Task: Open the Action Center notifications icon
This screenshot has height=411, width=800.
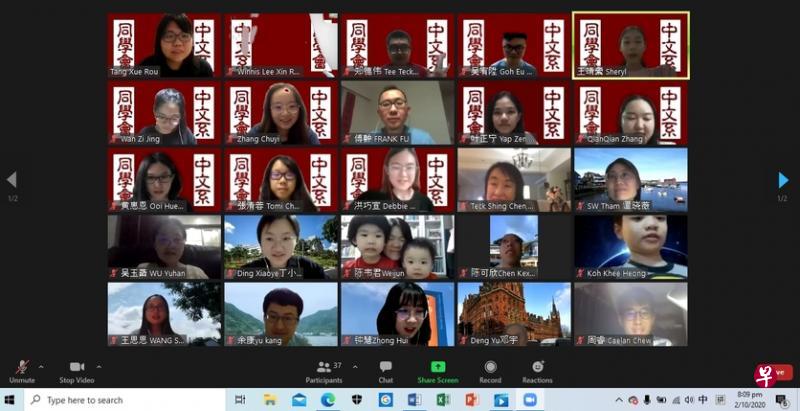Action: (x=782, y=400)
